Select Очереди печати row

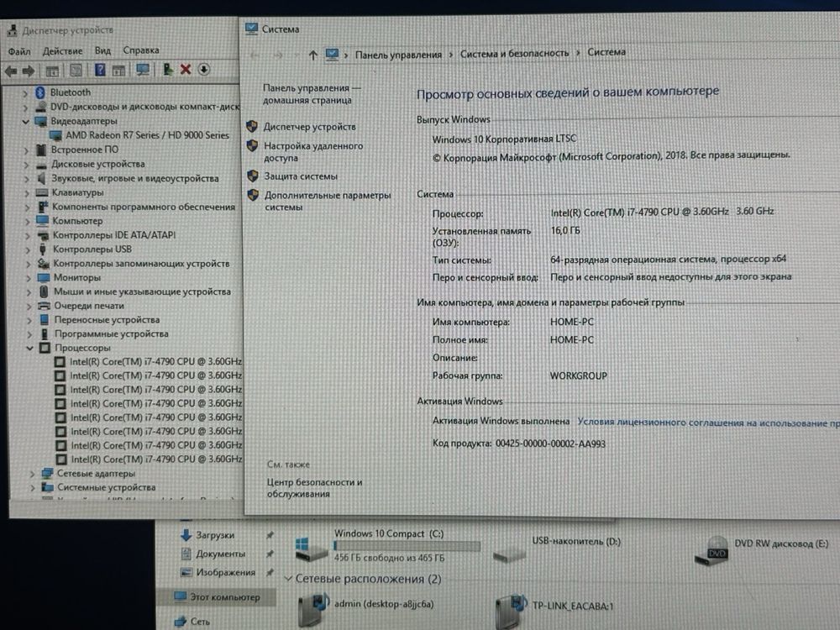89,306
